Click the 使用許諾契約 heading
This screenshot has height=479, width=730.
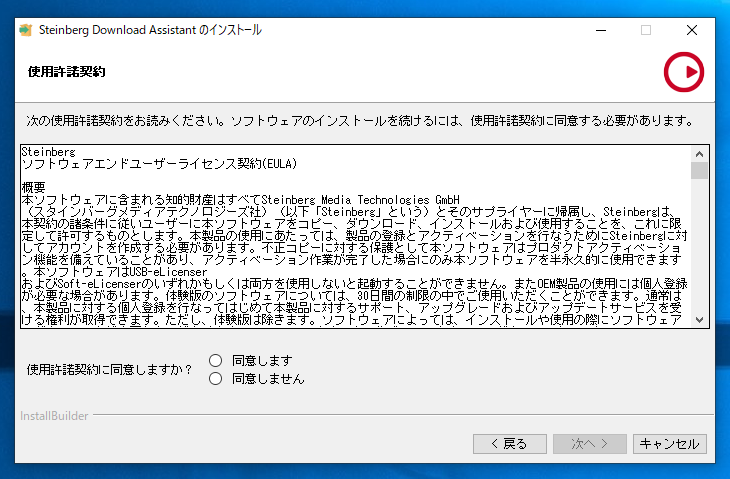point(67,72)
